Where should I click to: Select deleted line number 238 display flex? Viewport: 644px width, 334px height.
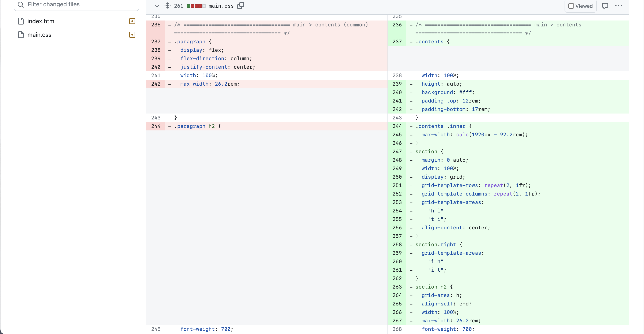[x=156, y=50]
